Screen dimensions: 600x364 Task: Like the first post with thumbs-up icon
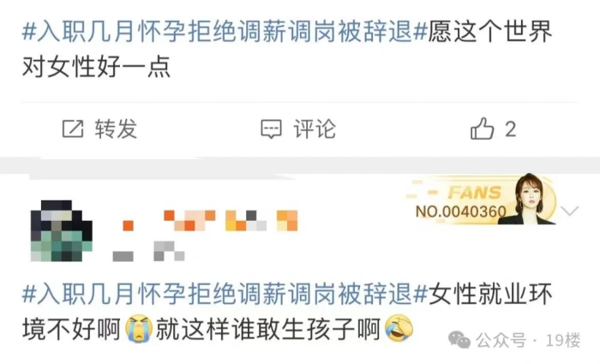482,128
